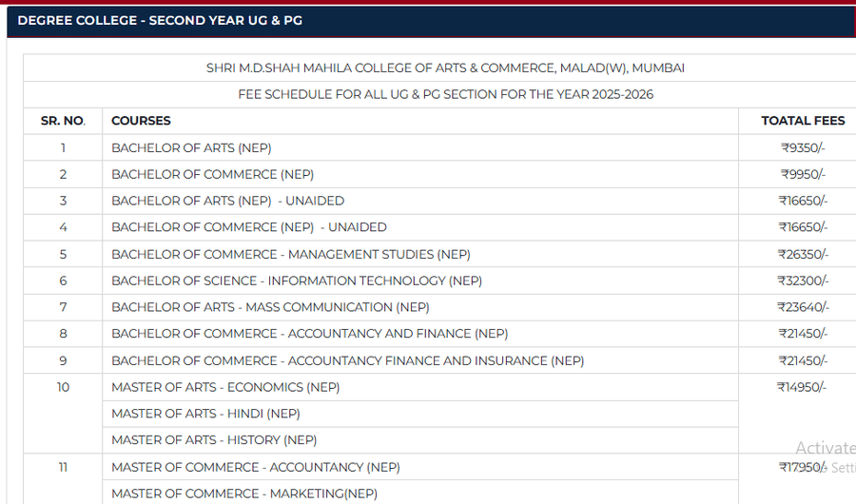
Task: Click the SR. NO. column header
Action: point(63,121)
